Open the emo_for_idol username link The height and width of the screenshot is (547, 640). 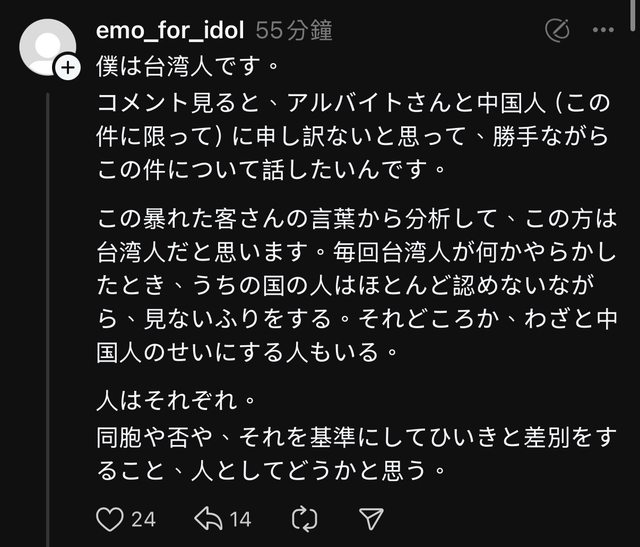click(170, 31)
